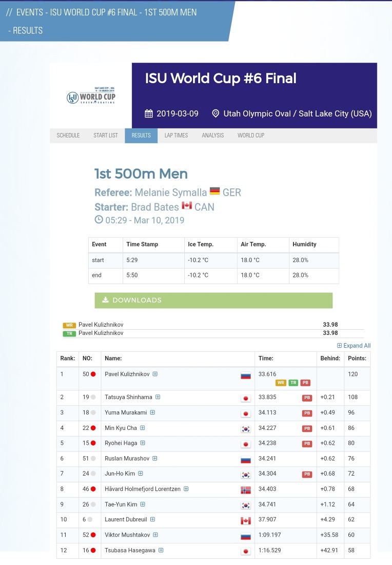Open the Start List tab
The height and width of the screenshot is (565, 392).
click(x=106, y=136)
